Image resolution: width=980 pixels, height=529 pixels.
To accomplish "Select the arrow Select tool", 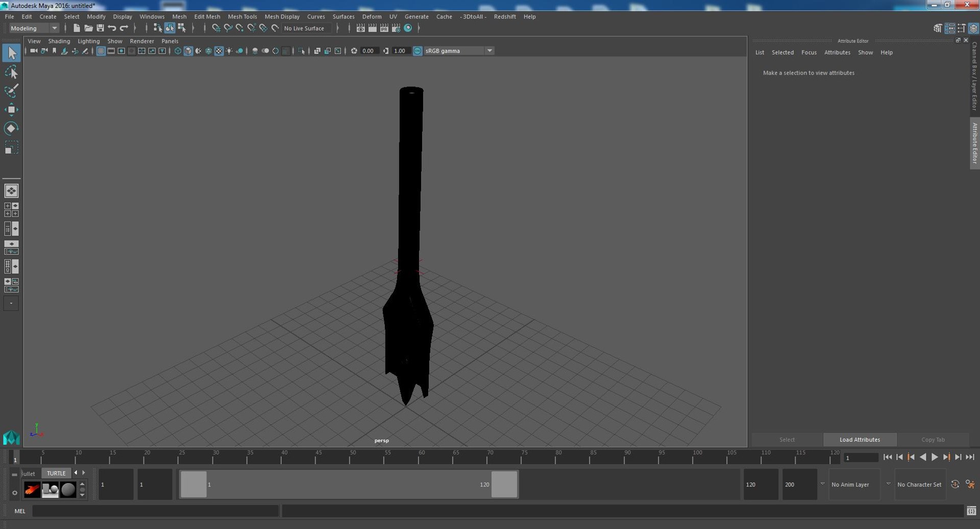I will pyautogui.click(x=11, y=53).
